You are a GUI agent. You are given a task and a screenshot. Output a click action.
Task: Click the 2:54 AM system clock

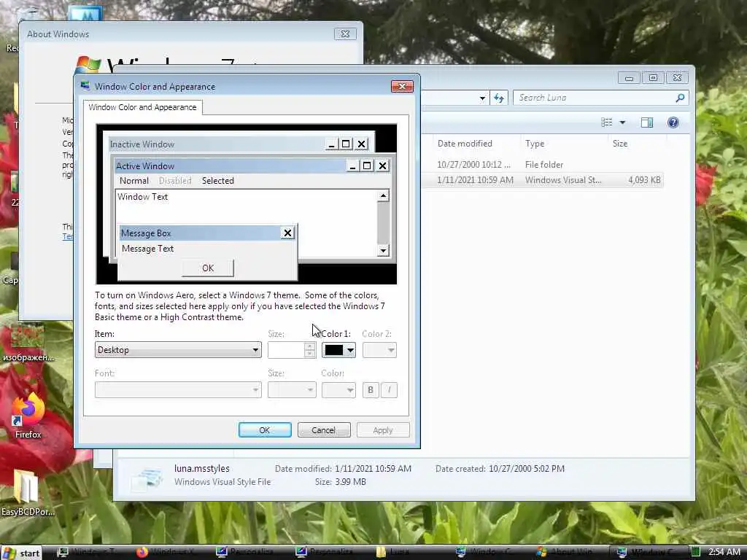724,553
